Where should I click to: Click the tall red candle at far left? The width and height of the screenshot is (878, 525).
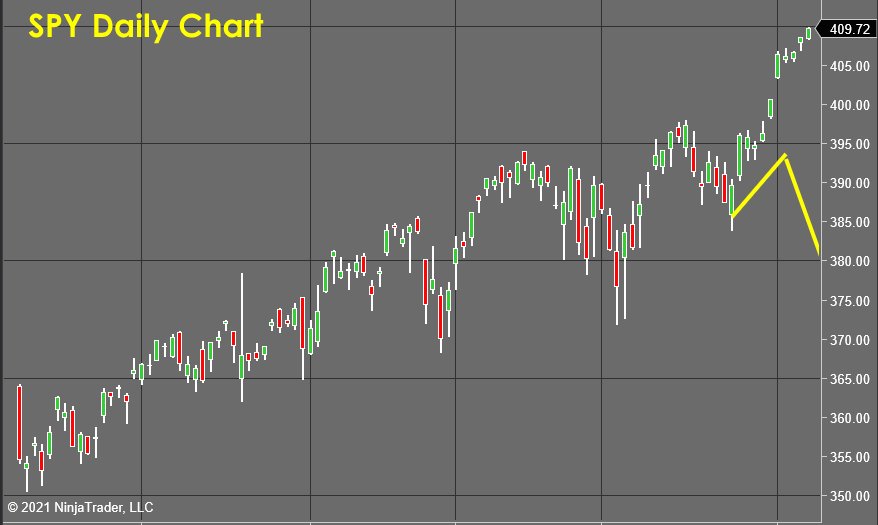click(x=20, y=423)
